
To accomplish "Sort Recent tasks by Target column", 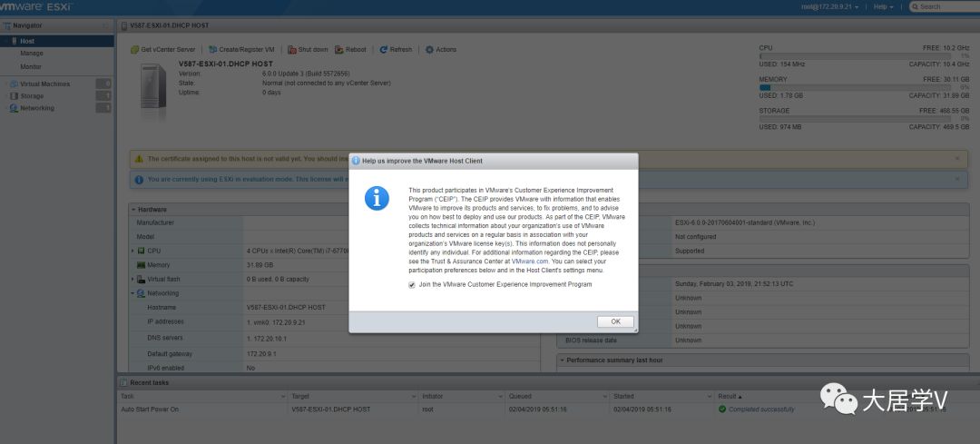I will click(x=352, y=397).
